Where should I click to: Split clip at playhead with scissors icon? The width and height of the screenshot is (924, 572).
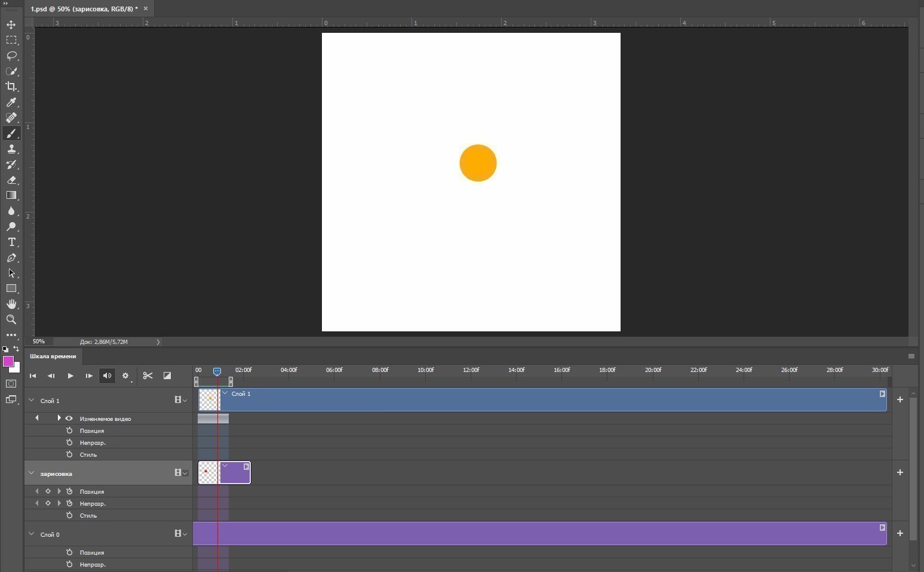pyautogui.click(x=148, y=376)
